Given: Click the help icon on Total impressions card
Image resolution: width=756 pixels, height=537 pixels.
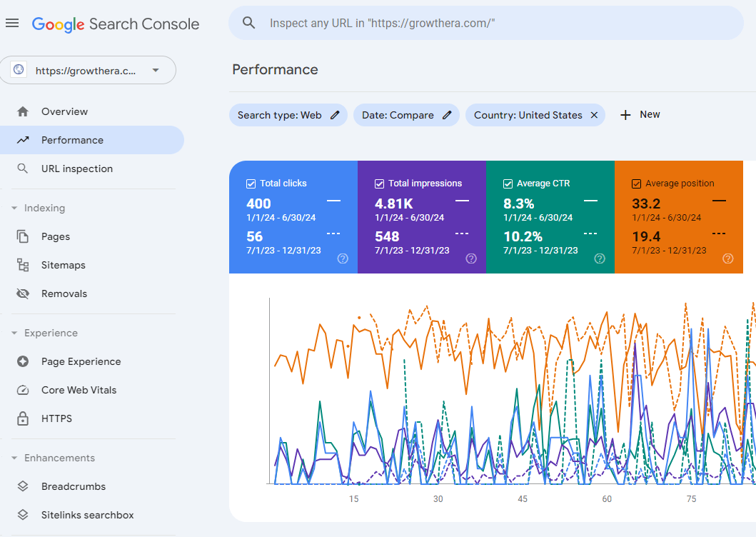Looking at the screenshot, I should tap(471, 259).
